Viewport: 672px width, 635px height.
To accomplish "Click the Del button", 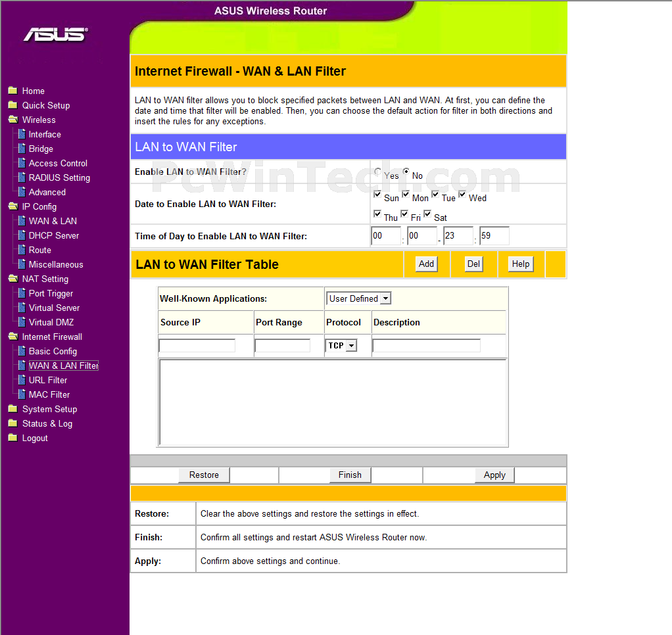I will pos(473,264).
